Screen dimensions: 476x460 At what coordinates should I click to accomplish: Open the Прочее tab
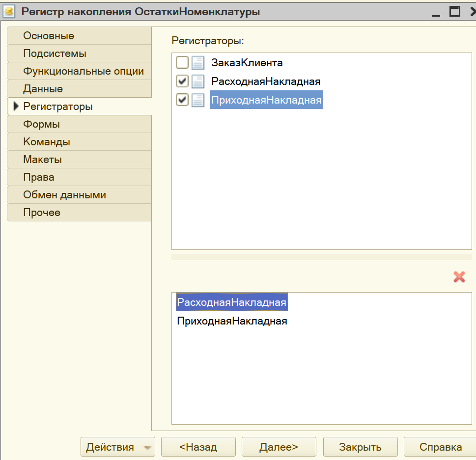(79, 212)
